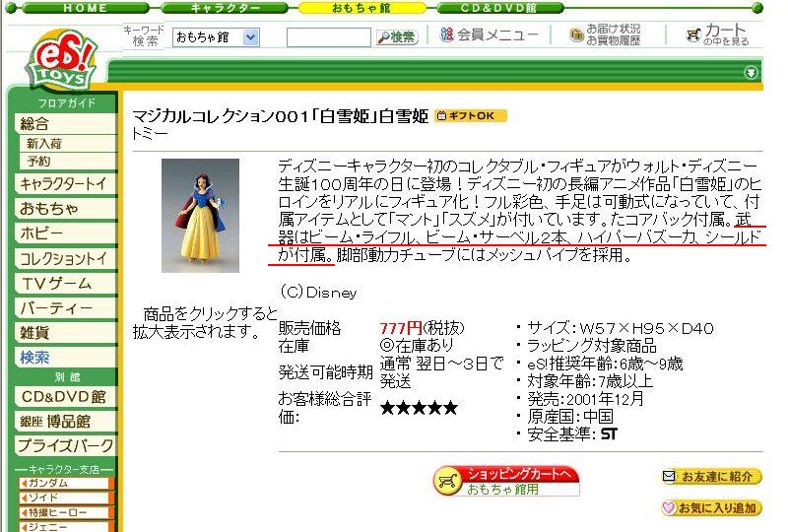
Task: Open パーティー category
Action: 65,307
